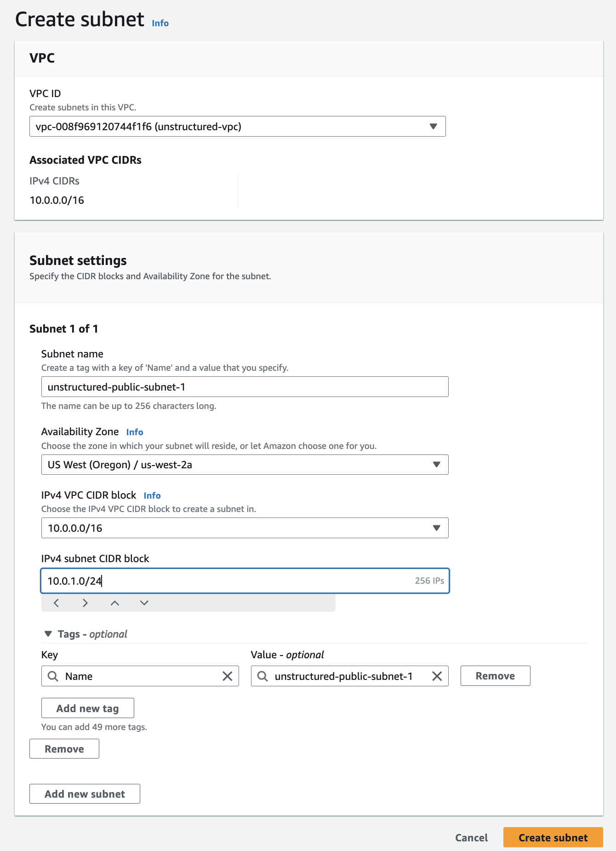
Task: Click the Subnet name input field
Action: 245,387
